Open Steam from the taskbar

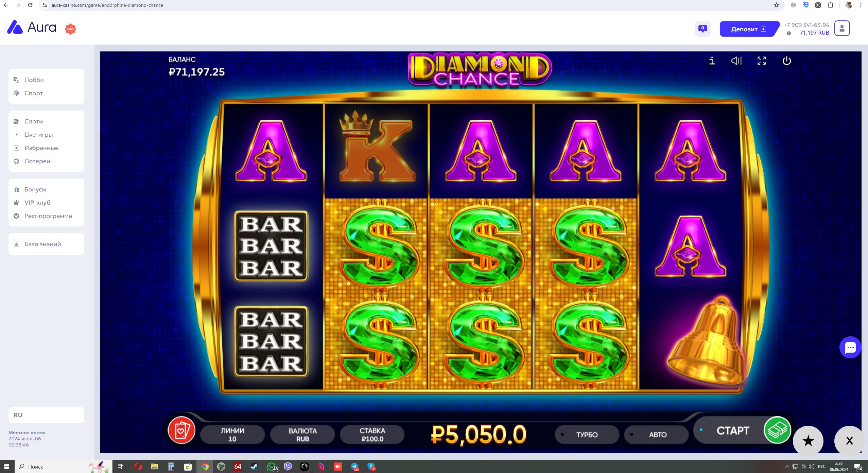(254, 467)
